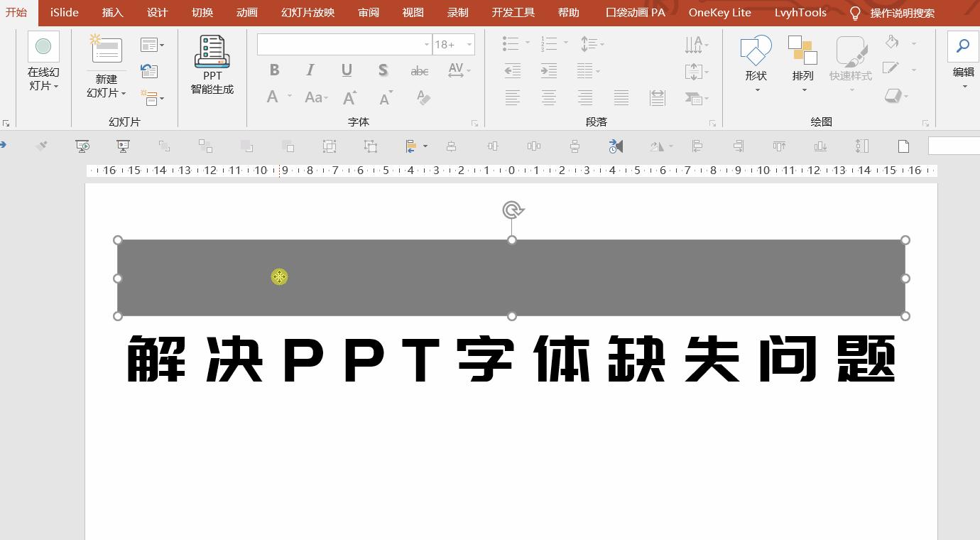Select the gray rectangle shape on the slide
Screen dimensions: 980x540
point(511,277)
